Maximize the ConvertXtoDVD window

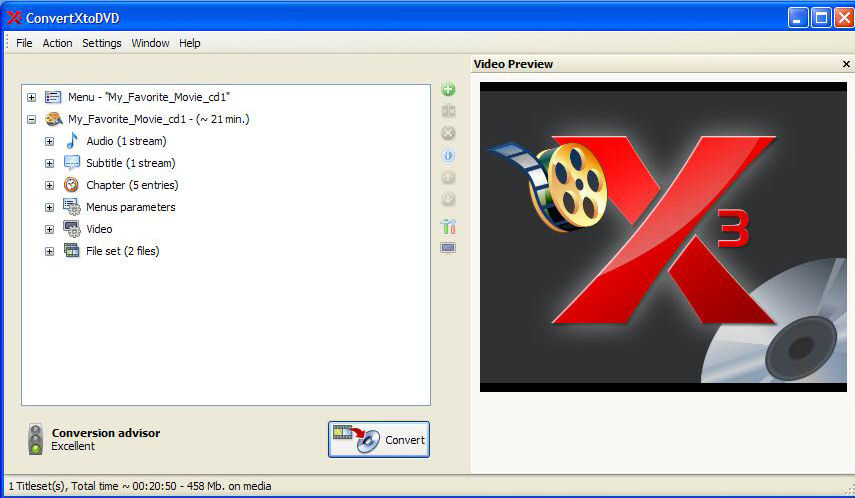[821, 17]
